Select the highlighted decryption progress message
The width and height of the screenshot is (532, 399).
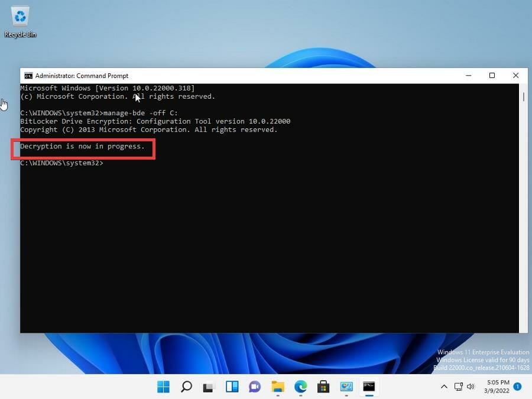[83, 146]
